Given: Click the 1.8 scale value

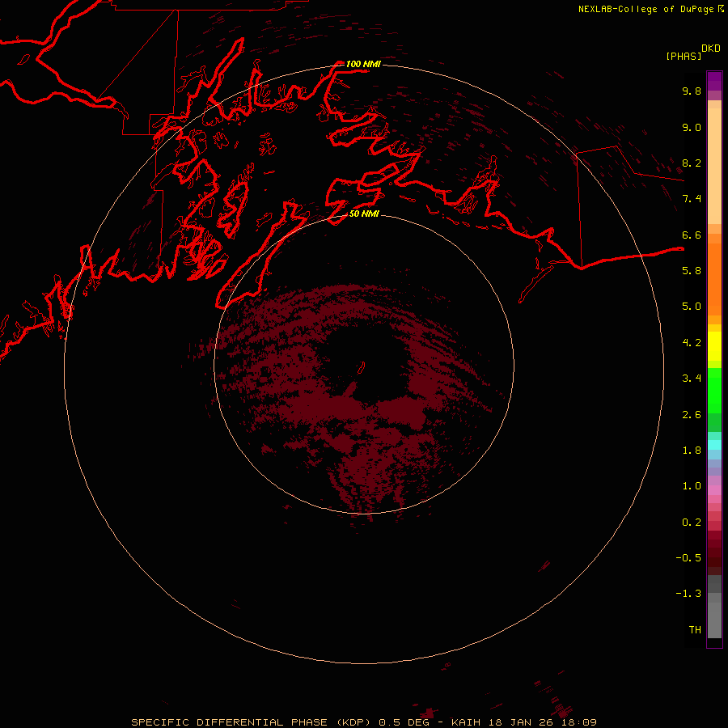Looking at the screenshot, I should [x=692, y=451].
